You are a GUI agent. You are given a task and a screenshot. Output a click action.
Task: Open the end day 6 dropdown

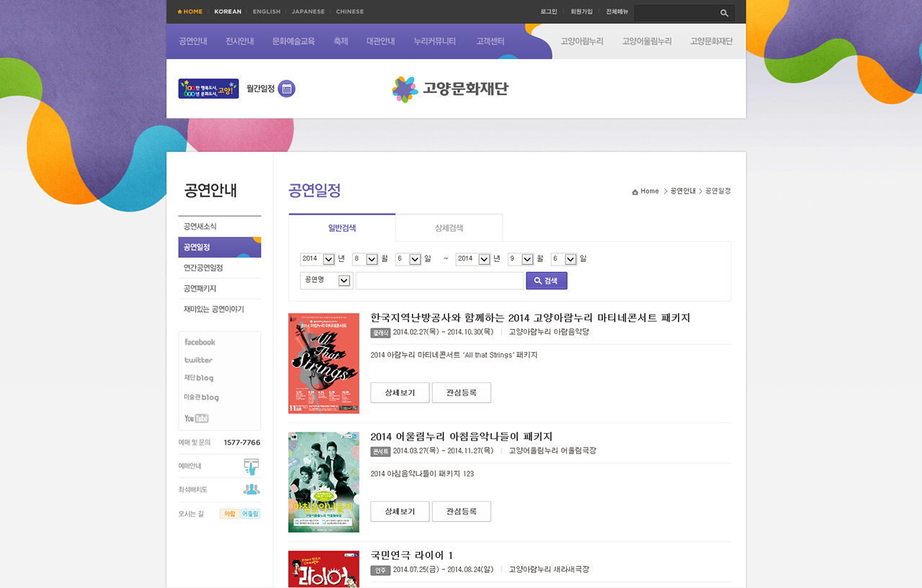tap(564, 259)
